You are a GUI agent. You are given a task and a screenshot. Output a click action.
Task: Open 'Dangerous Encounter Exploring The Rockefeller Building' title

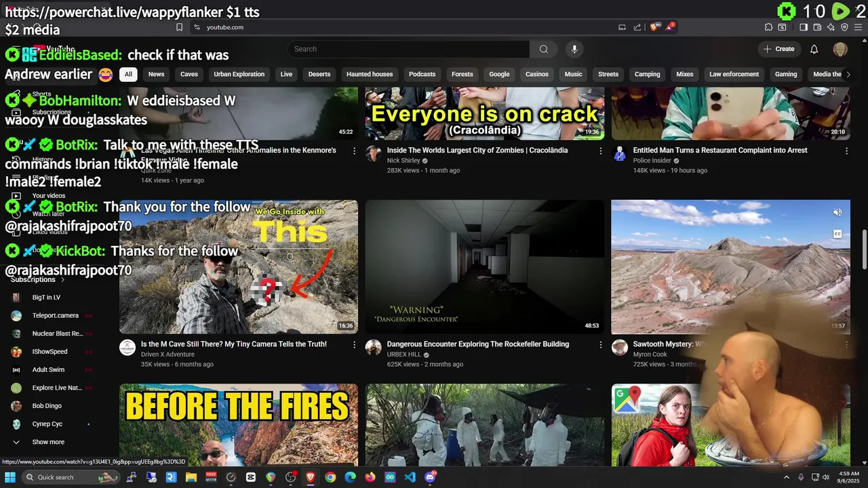pos(478,344)
